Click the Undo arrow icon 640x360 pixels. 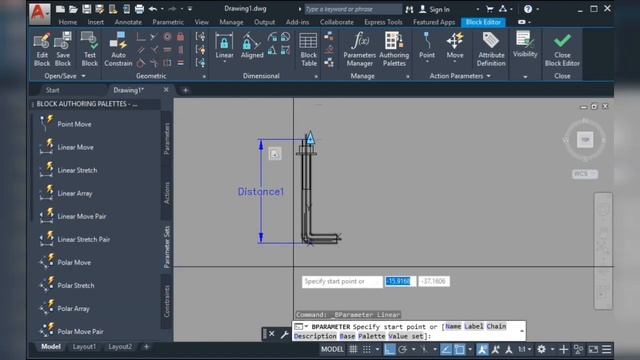click(x=153, y=9)
